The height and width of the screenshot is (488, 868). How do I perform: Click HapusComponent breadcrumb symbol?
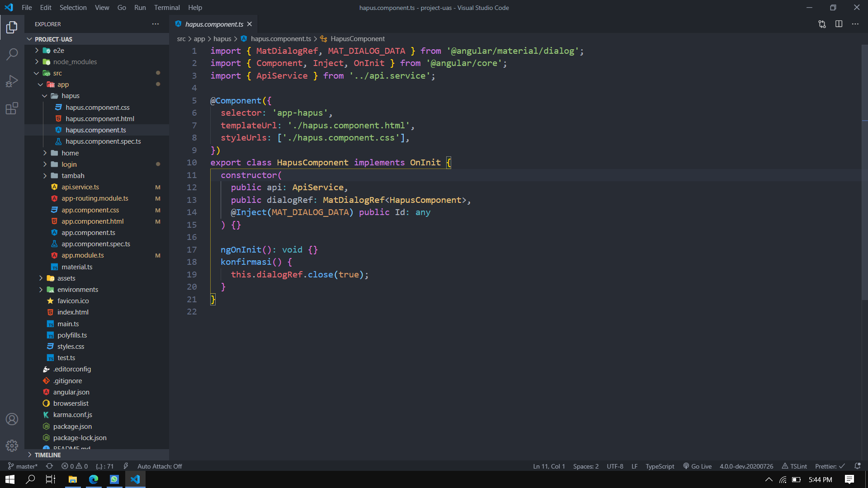[x=353, y=39]
